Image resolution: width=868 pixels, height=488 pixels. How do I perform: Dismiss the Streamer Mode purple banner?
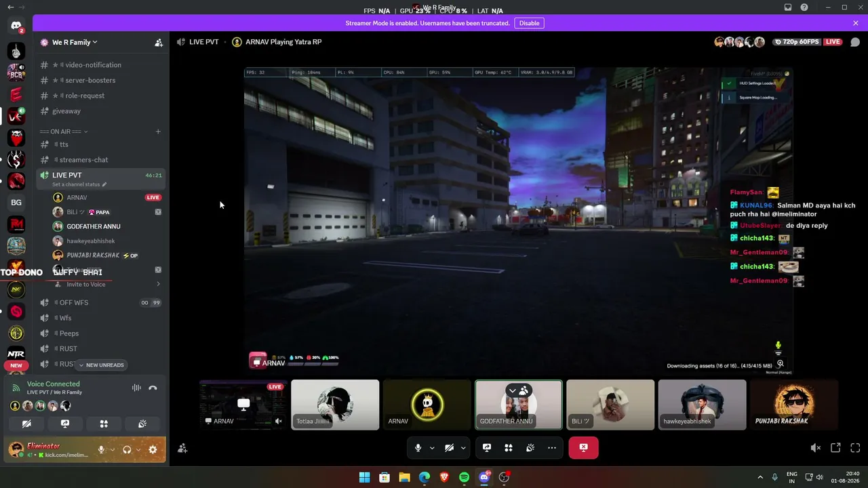pyautogui.click(x=856, y=23)
